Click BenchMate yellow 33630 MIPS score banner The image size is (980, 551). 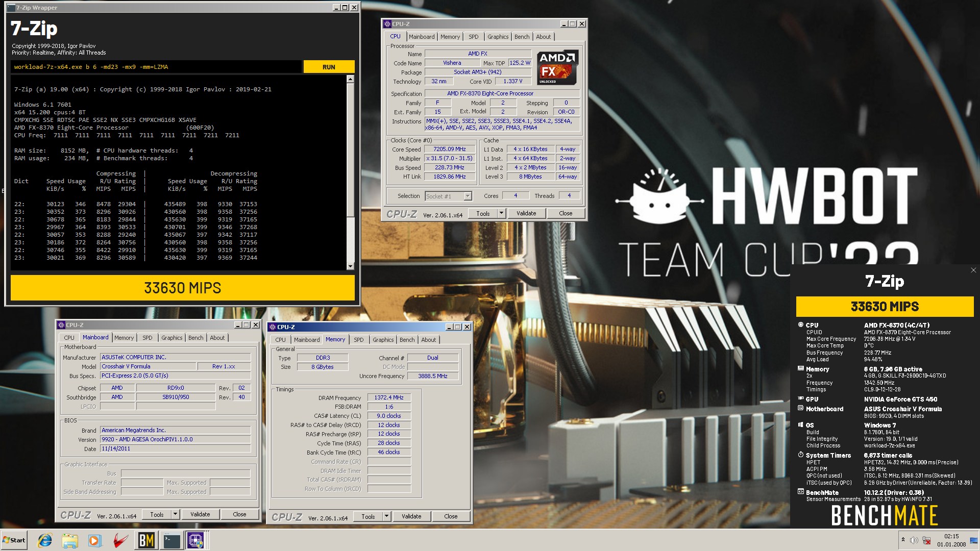click(x=885, y=307)
